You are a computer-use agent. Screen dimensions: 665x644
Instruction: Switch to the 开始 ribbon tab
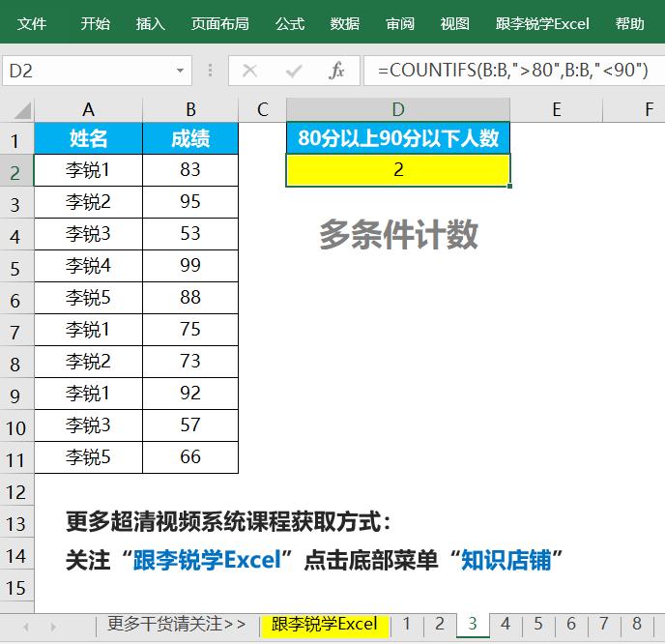click(96, 23)
